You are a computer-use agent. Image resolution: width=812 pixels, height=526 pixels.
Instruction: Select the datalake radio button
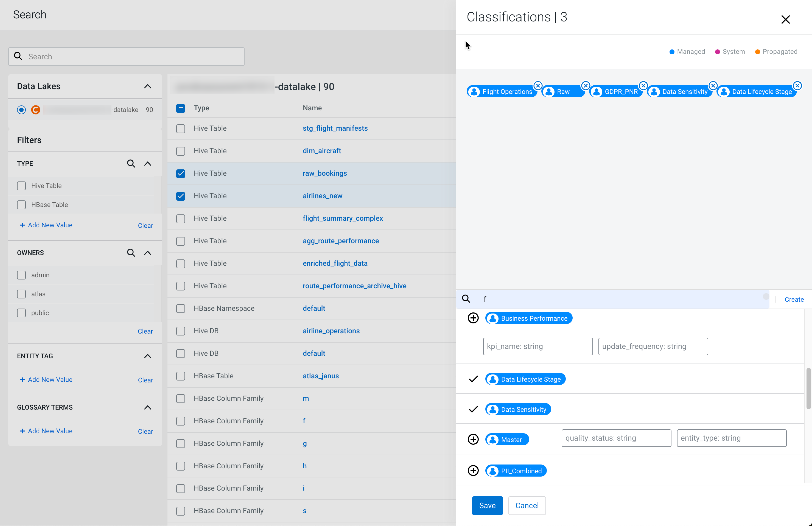[x=21, y=110]
